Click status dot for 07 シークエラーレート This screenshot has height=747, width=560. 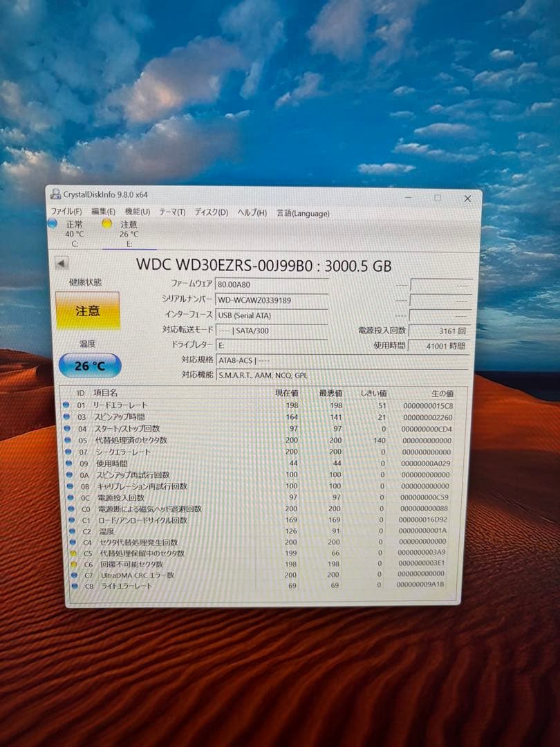(x=68, y=451)
